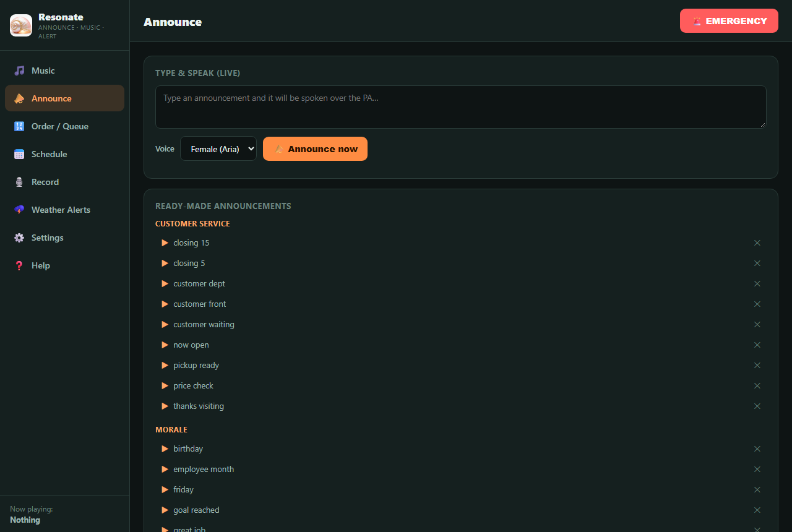The image size is (792, 532).
Task: Delete the employee month announcement
Action: (757, 469)
